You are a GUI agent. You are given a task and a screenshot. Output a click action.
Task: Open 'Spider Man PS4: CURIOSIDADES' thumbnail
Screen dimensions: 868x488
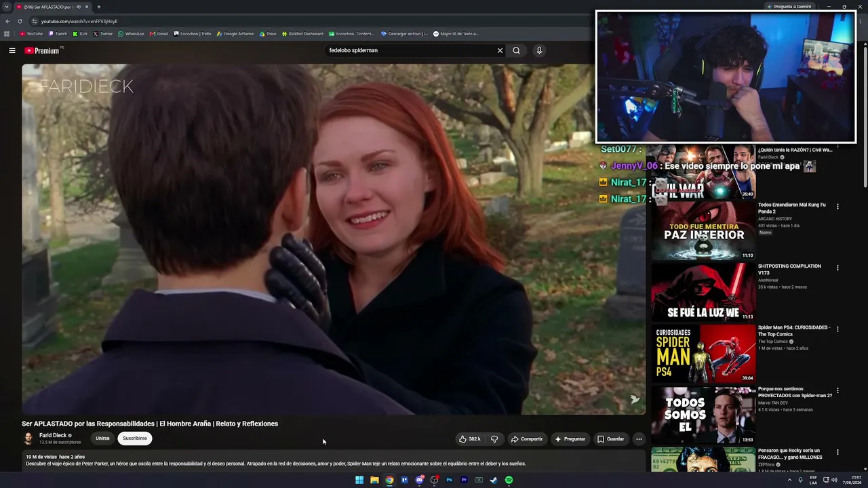(703, 353)
